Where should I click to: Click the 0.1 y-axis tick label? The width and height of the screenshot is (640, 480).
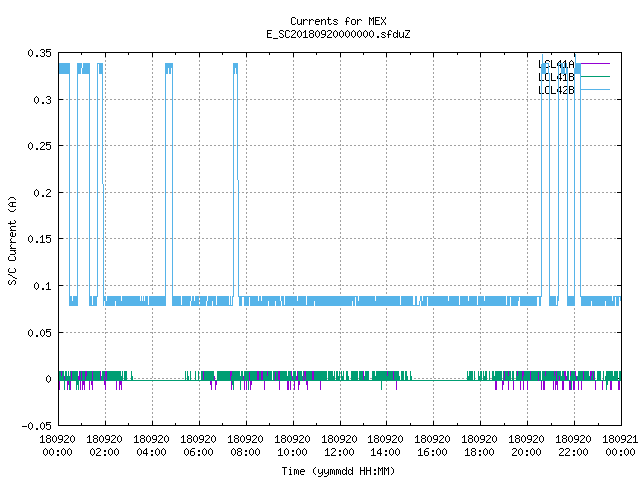point(42,286)
